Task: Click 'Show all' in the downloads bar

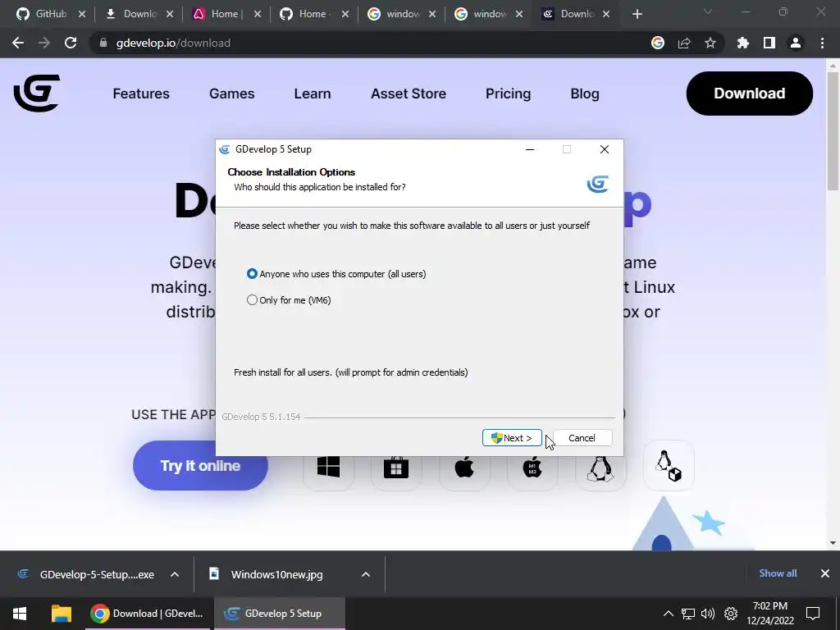Action: pyautogui.click(x=778, y=573)
